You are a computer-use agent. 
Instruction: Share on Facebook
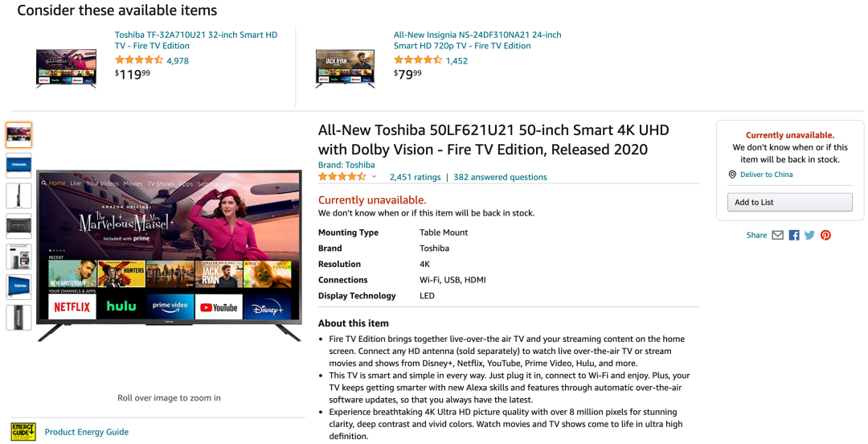pyautogui.click(x=794, y=235)
